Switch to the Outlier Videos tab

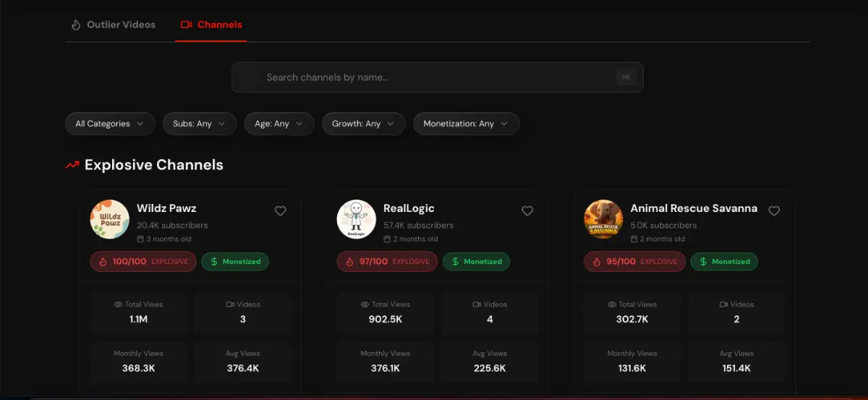pos(121,25)
